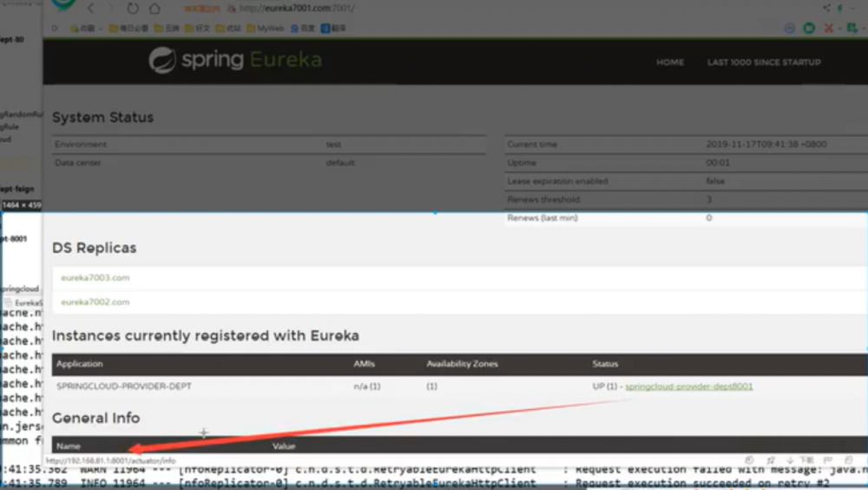
Task: Click the AMIs column header
Action: [365, 364]
